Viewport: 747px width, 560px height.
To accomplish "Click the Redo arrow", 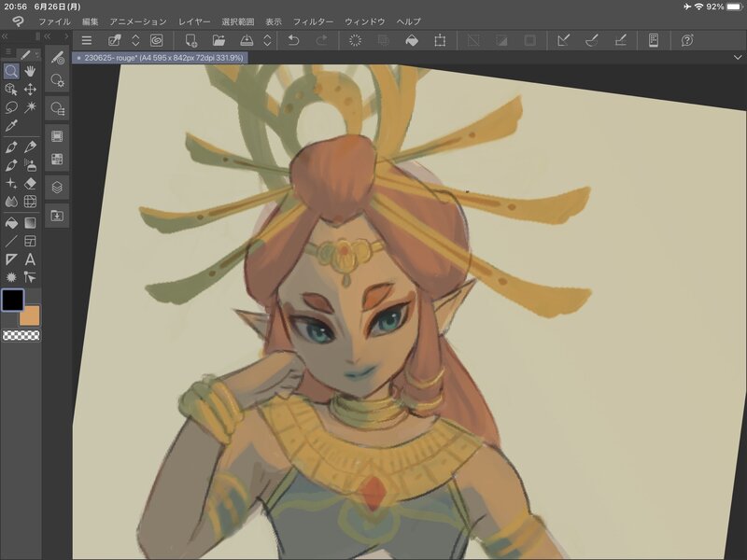I will 322,40.
